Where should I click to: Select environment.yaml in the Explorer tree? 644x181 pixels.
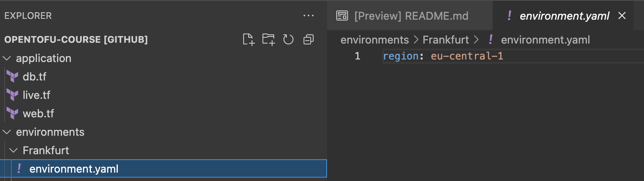tap(164, 169)
